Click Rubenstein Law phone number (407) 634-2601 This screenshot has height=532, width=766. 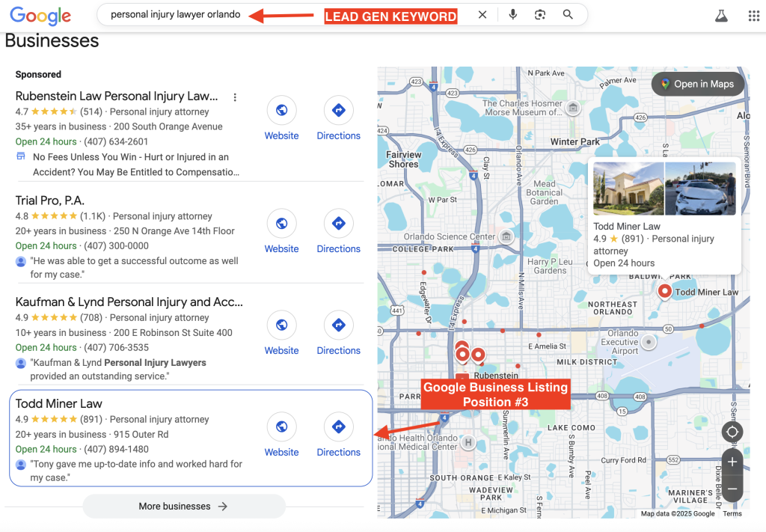(x=116, y=141)
